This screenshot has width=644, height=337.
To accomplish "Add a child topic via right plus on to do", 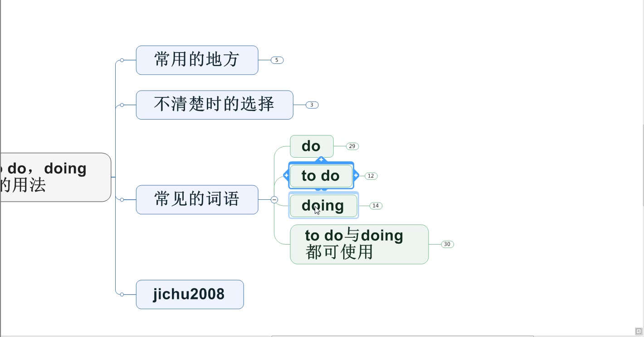I will tap(356, 175).
